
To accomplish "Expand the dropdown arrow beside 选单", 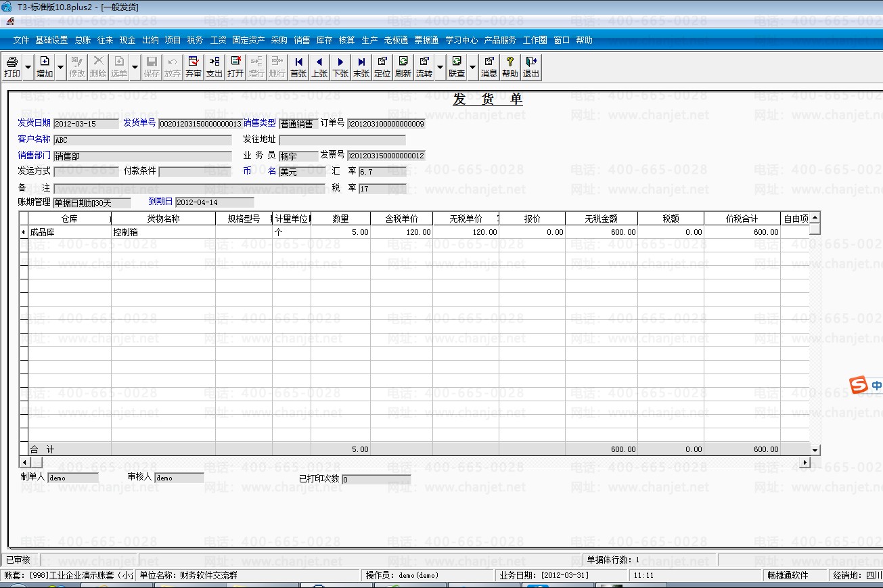I will [135, 67].
